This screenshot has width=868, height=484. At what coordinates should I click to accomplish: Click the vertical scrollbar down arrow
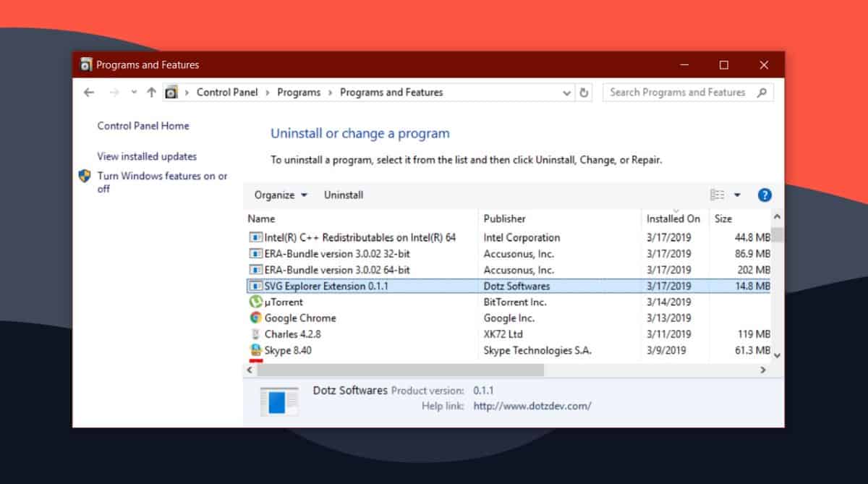click(778, 354)
